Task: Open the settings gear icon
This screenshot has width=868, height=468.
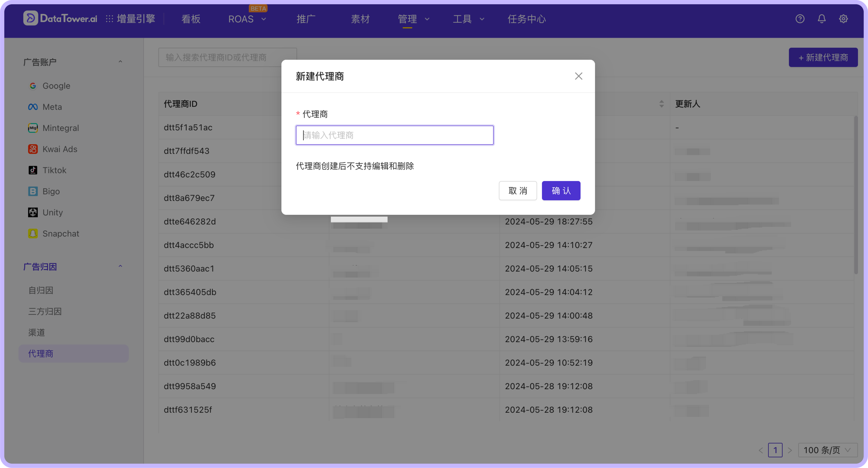Action: tap(843, 19)
